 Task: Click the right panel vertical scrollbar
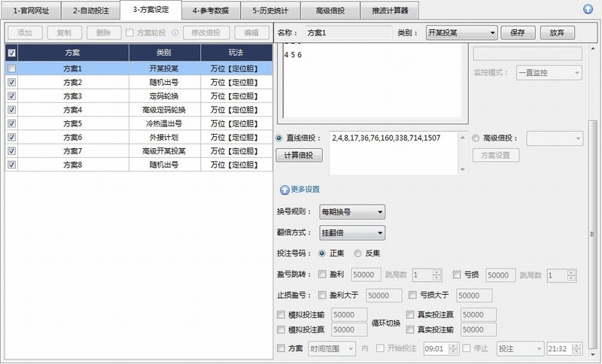coord(593,226)
